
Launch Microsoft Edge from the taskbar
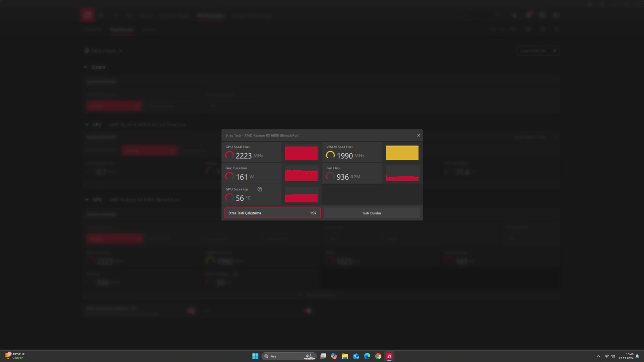point(367,356)
